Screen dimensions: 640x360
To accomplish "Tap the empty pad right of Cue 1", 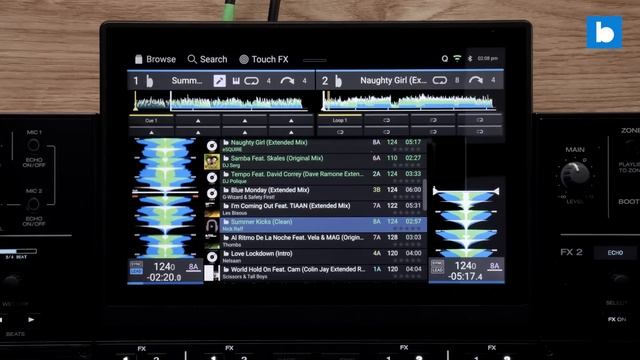I will (198, 120).
